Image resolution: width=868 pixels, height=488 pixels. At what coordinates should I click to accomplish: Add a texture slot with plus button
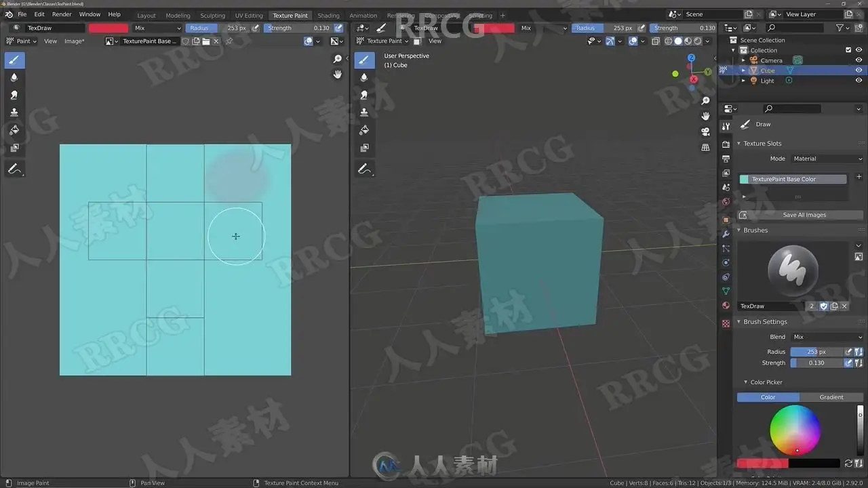pos(859,177)
